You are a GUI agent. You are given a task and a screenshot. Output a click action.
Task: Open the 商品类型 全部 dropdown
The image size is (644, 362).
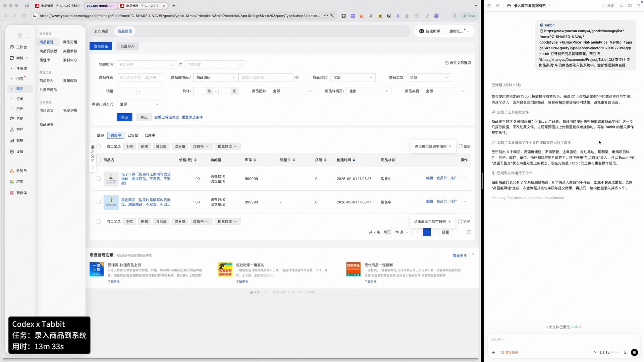tap(429, 77)
